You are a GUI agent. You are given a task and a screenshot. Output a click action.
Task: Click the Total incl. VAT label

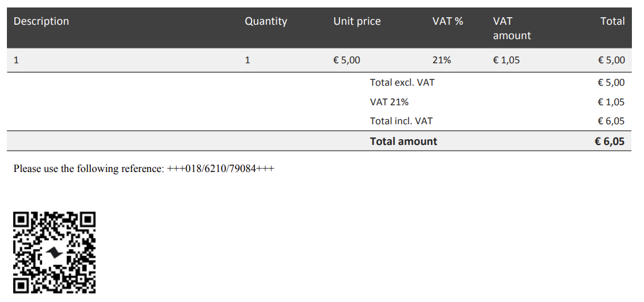[401, 121]
